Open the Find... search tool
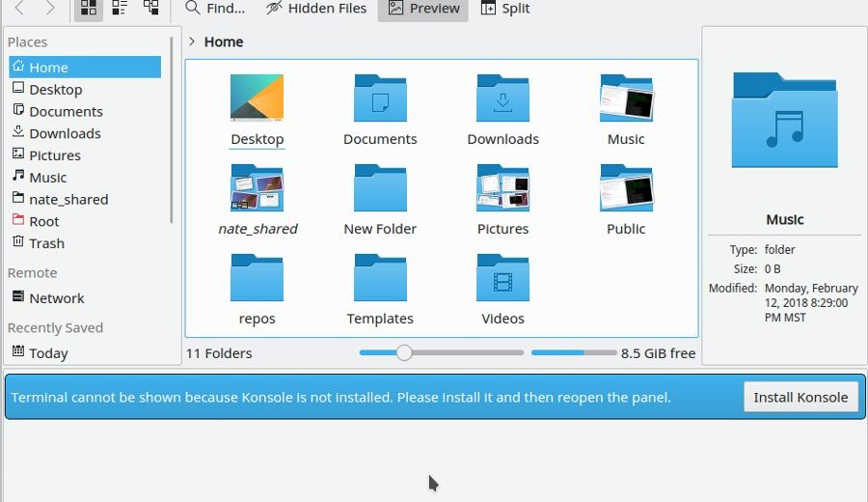 [x=215, y=9]
